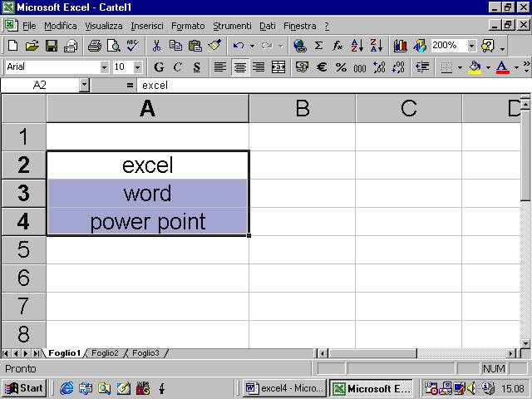Switch to the Foglio3 sheet tab

pos(145,353)
